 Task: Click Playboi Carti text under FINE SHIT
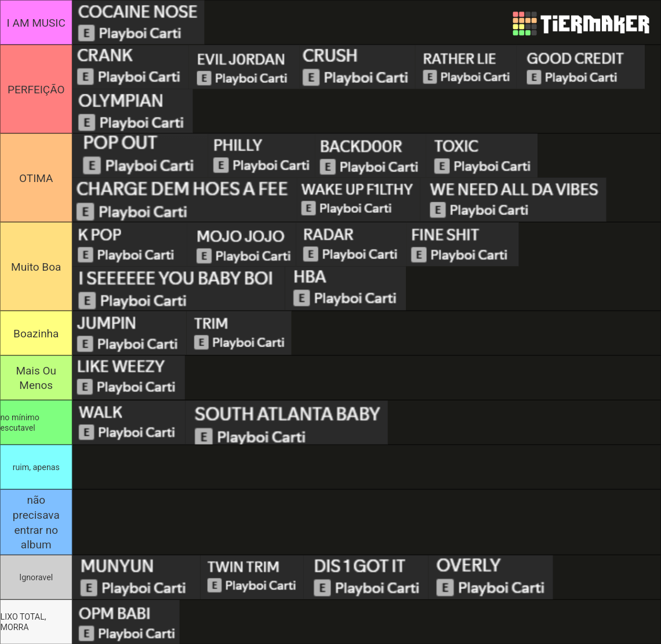[x=468, y=255]
